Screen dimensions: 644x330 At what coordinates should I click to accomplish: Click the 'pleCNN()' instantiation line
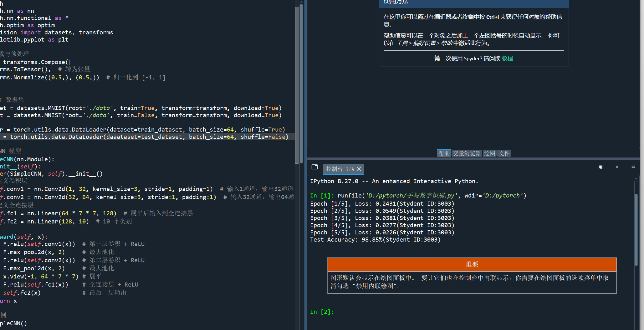[13, 323]
